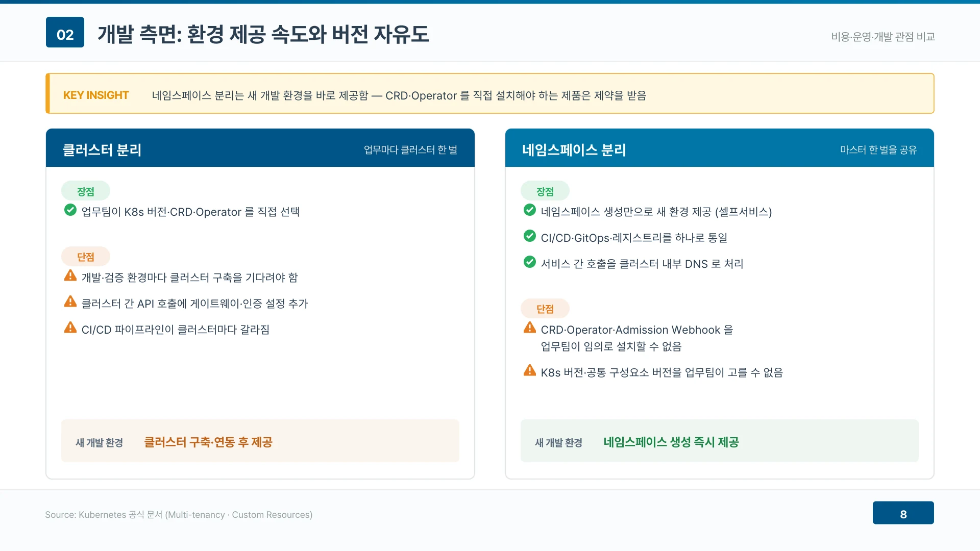Image resolution: width=980 pixels, height=551 pixels.
Task: Click the warning icon beside K8s 버전·공통 구성요소
Action: coord(530,371)
